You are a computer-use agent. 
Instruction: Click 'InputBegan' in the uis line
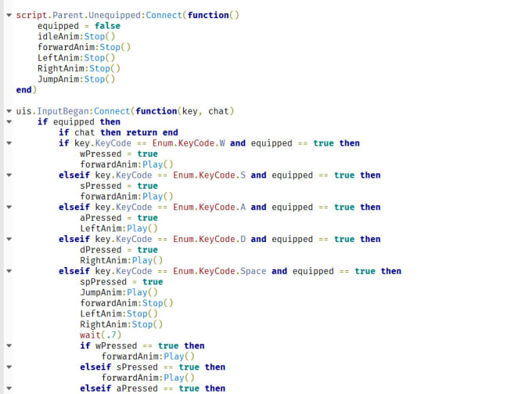63,111
